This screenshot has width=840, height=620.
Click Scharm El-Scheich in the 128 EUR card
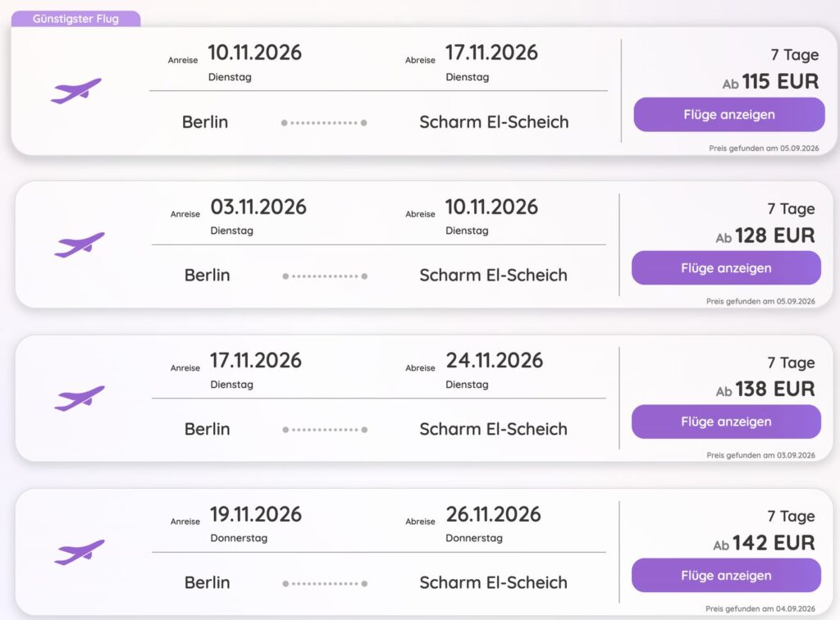493,276
